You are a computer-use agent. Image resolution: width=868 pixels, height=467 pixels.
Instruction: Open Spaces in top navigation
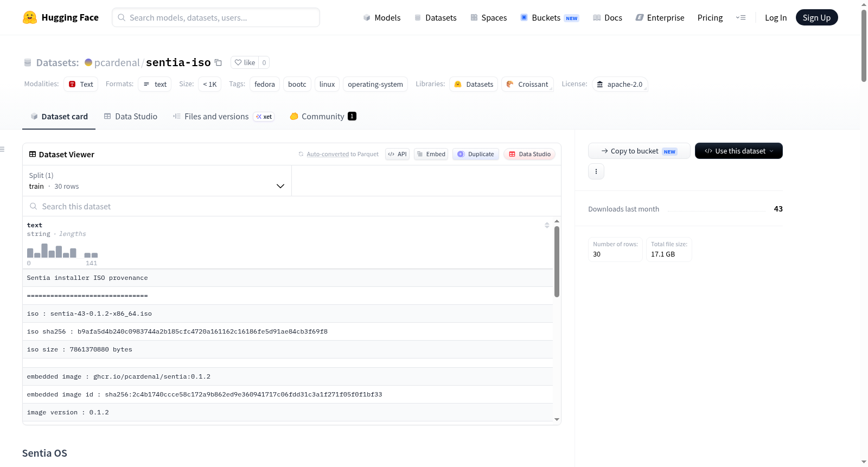[x=489, y=17]
